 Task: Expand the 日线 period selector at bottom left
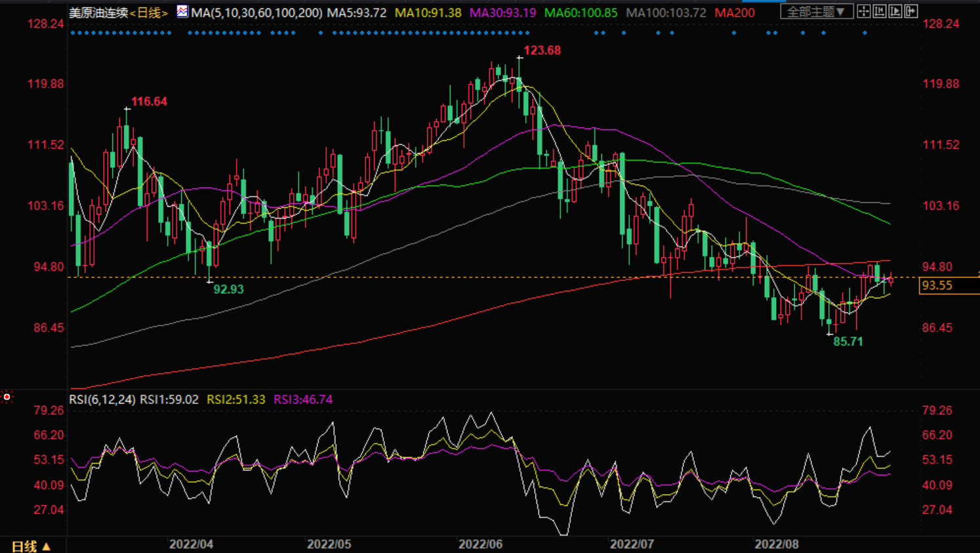(31, 546)
